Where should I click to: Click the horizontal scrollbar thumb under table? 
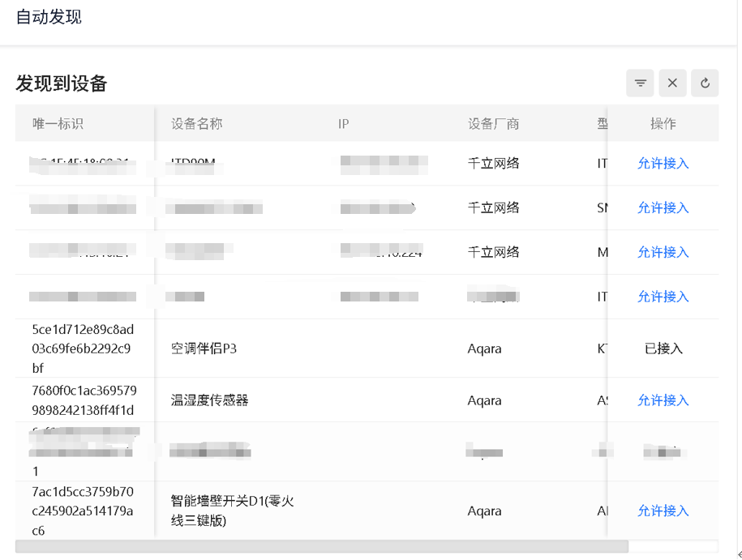point(321,547)
